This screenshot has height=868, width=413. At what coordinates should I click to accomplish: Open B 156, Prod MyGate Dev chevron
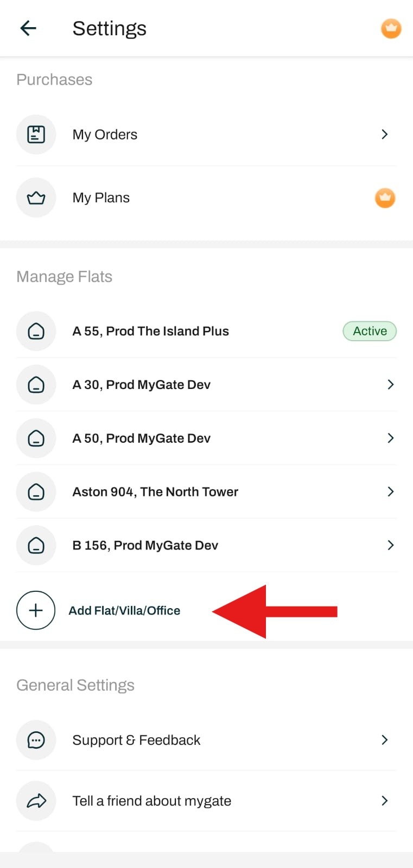(x=391, y=545)
